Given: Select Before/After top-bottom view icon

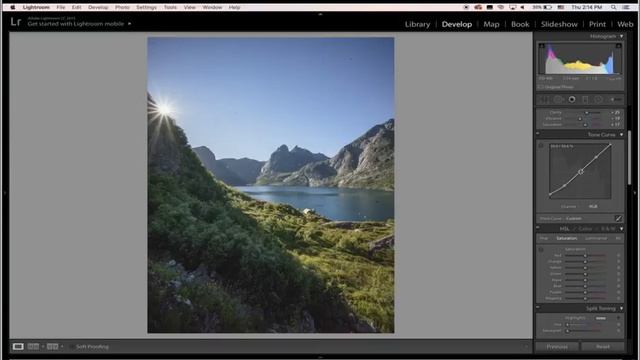Looking at the screenshot, I should click(52, 347).
